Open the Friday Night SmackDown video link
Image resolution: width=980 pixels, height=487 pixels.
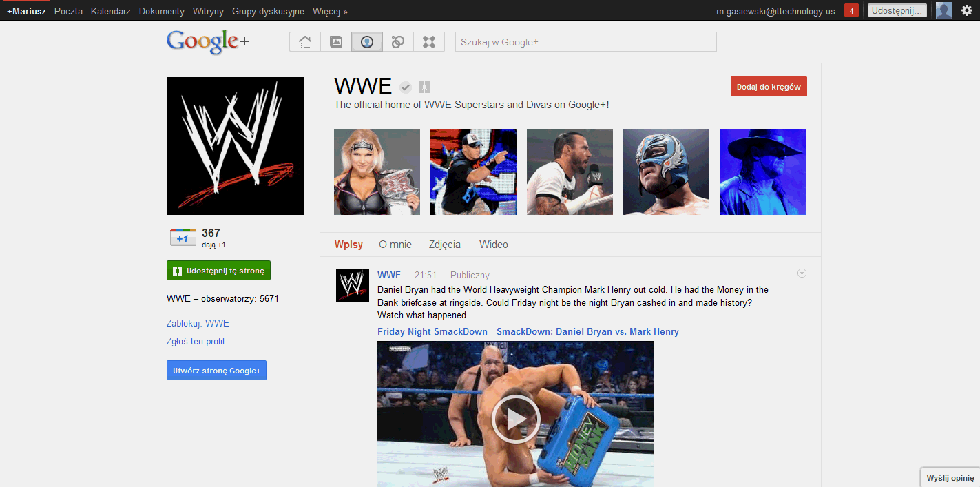point(528,331)
